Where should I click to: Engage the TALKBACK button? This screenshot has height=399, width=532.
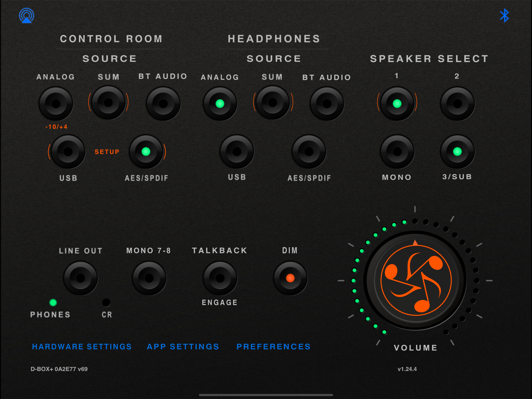pos(220,278)
